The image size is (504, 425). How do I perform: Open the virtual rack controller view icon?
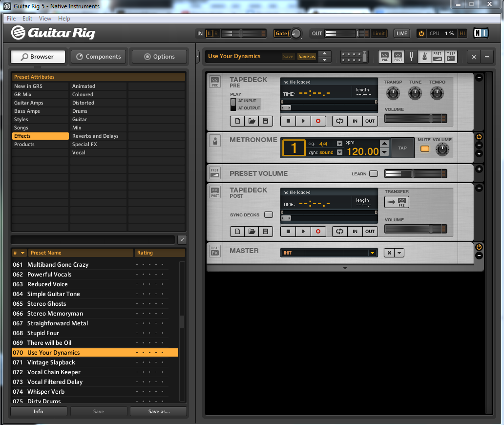pos(354,57)
